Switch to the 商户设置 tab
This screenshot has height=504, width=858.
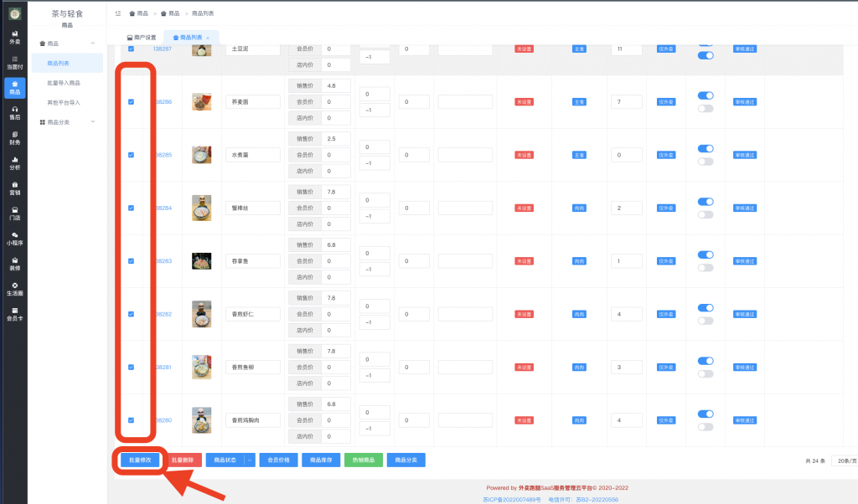pyautogui.click(x=141, y=38)
